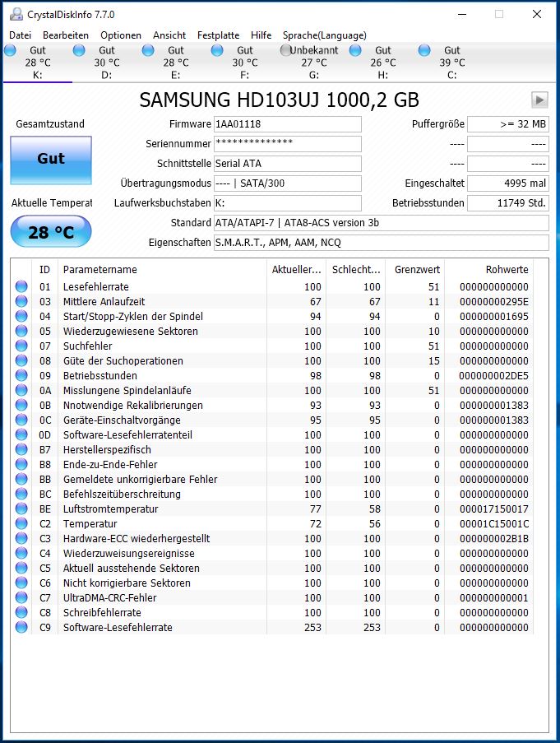
Task: Click the Seriennummer masked field
Action: pyautogui.click(x=287, y=143)
